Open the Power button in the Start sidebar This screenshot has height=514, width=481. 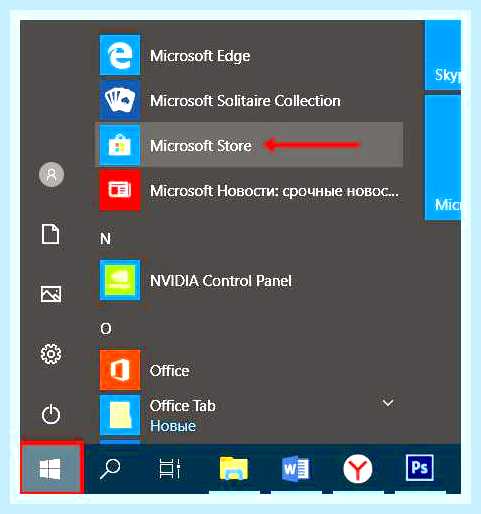(51, 414)
